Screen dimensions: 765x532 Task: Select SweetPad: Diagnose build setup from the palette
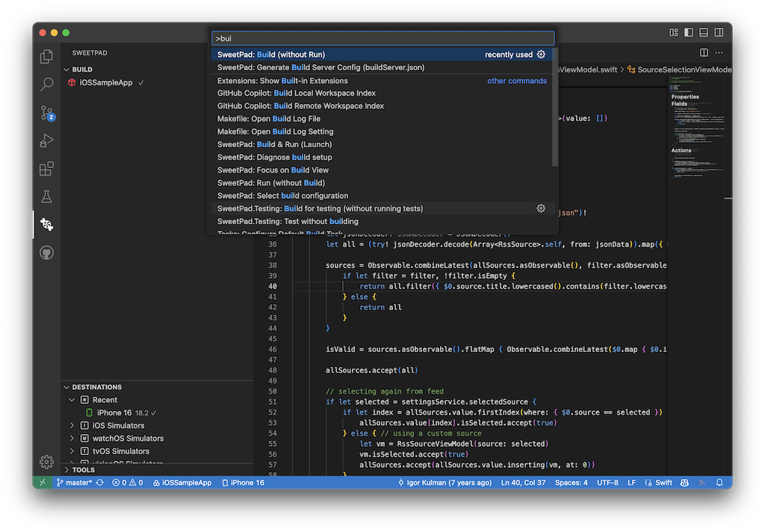coord(299,157)
